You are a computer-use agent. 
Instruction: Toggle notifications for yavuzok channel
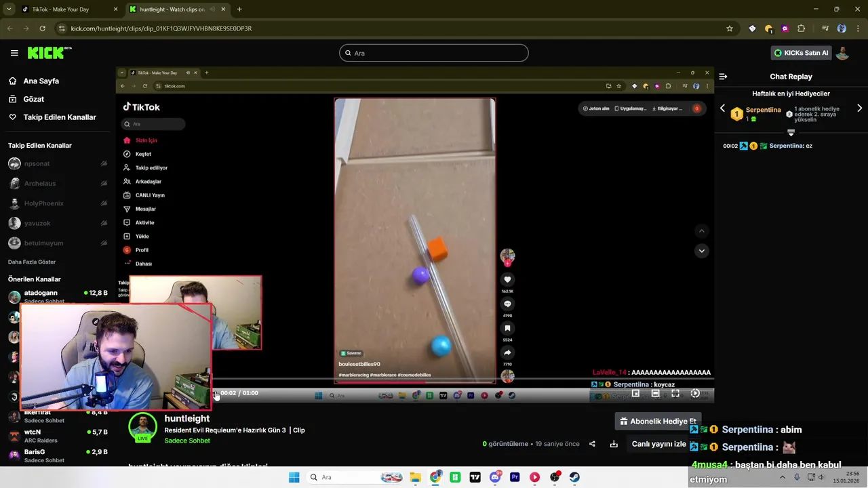104,223
